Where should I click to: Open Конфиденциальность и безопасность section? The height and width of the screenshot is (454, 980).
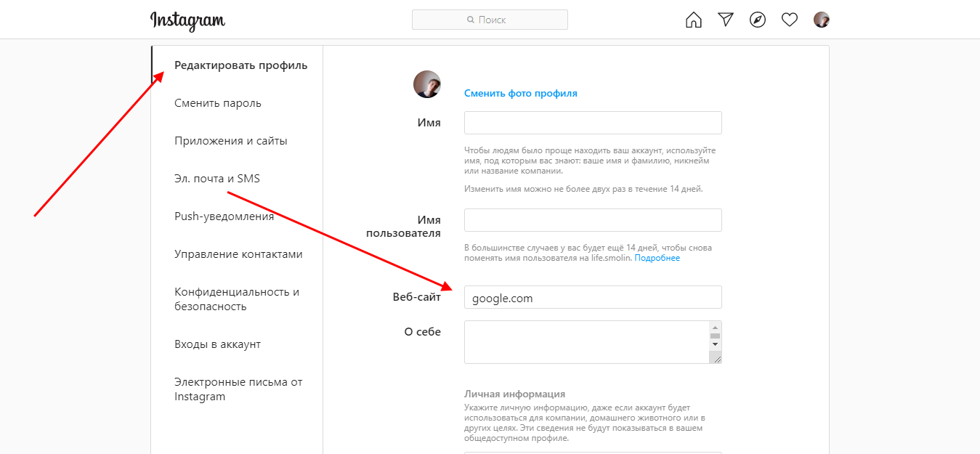click(x=238, y=299)
